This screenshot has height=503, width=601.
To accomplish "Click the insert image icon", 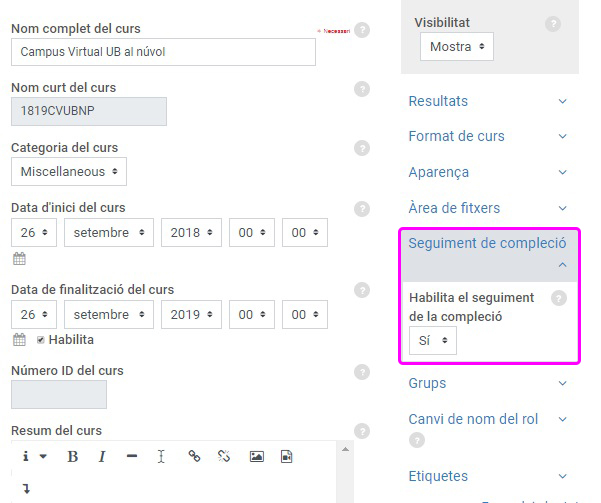I will click(x=256, y=457).
